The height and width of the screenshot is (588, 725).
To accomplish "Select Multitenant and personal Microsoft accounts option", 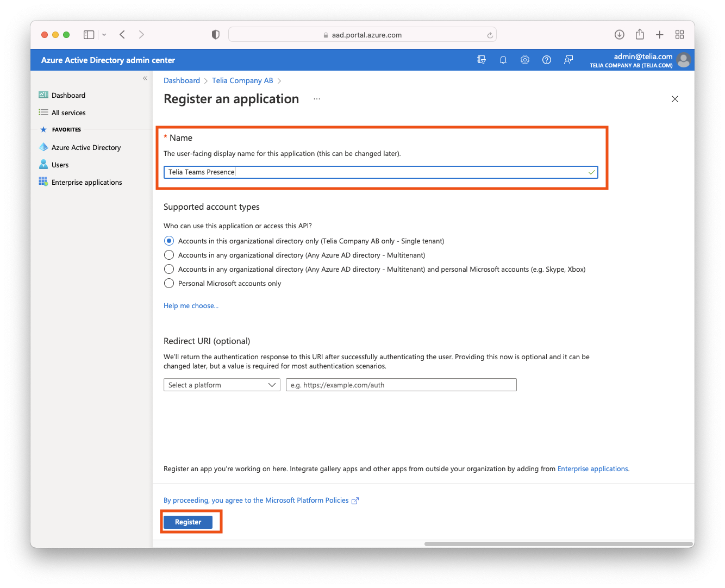I will tap(169, 269).
